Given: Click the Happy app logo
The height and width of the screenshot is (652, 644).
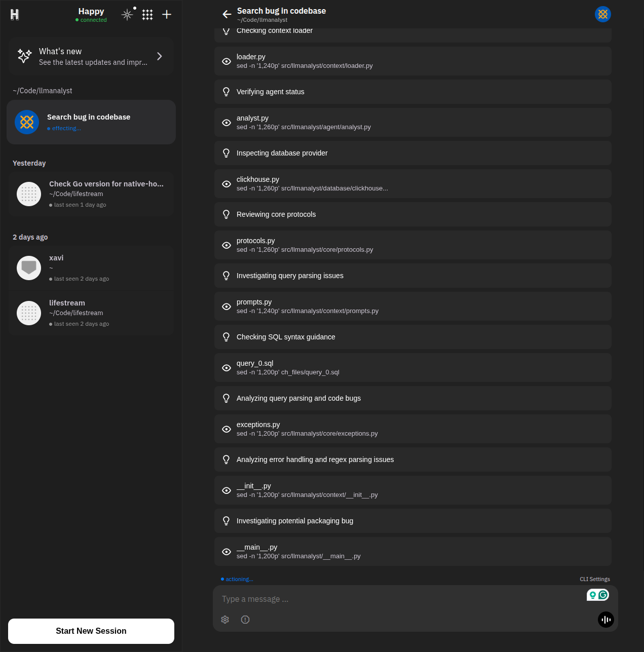Looking at the screenshot, I should [15, 14].
